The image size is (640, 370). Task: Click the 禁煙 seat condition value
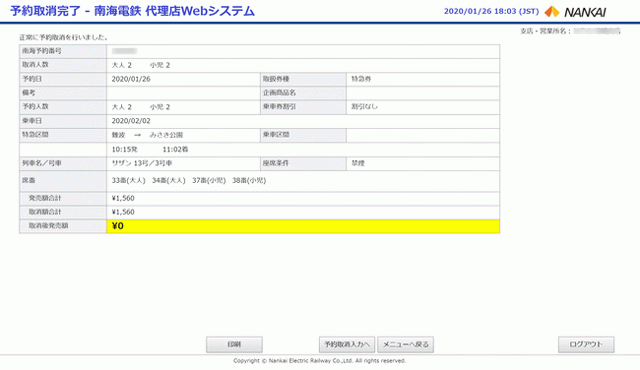(358, 163)
